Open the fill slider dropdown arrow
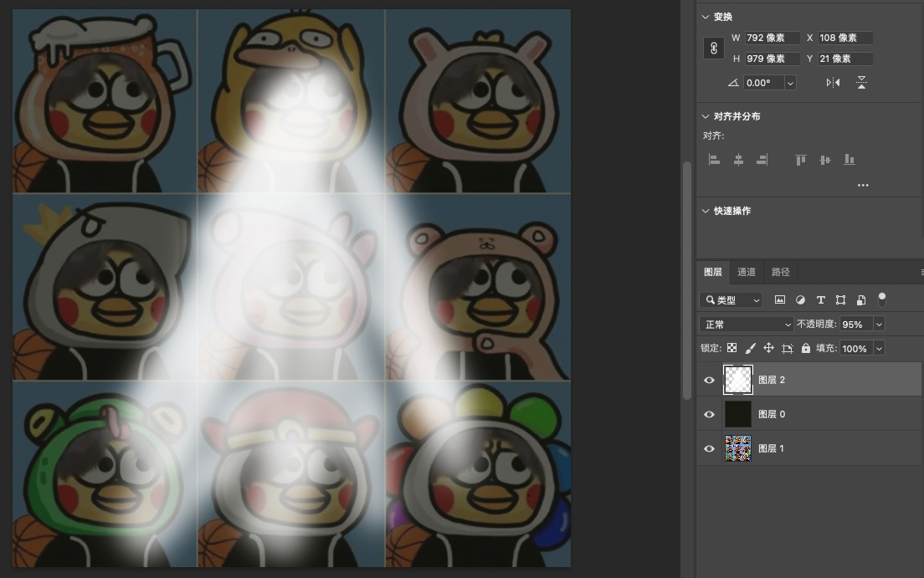This screenshot has width=924, height=578. tap(879, 348)
